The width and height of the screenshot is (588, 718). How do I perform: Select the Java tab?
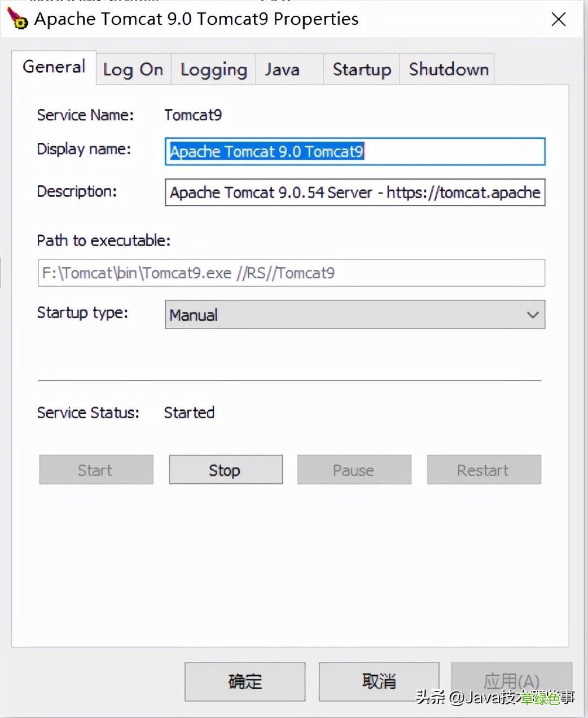pos(289,69)
